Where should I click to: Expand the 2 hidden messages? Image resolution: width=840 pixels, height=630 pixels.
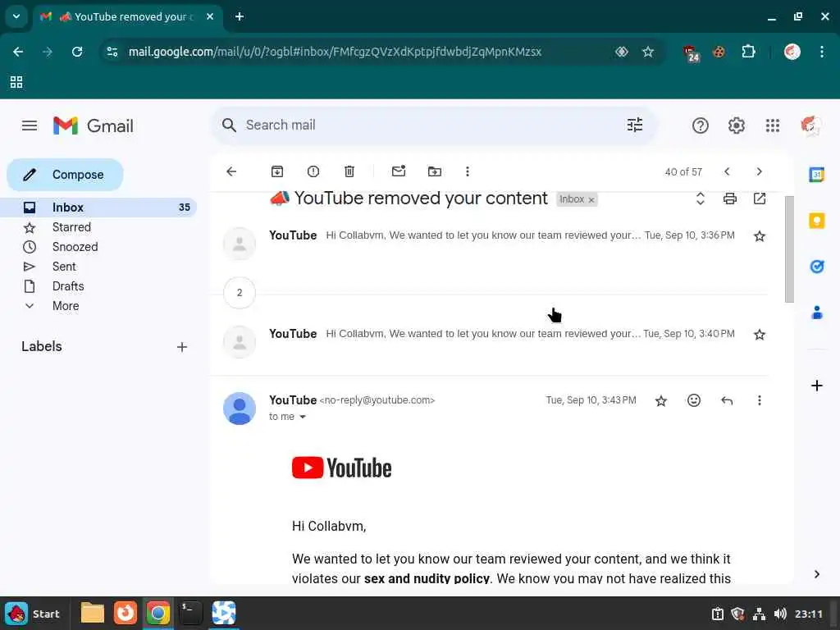tap(240, 293)
